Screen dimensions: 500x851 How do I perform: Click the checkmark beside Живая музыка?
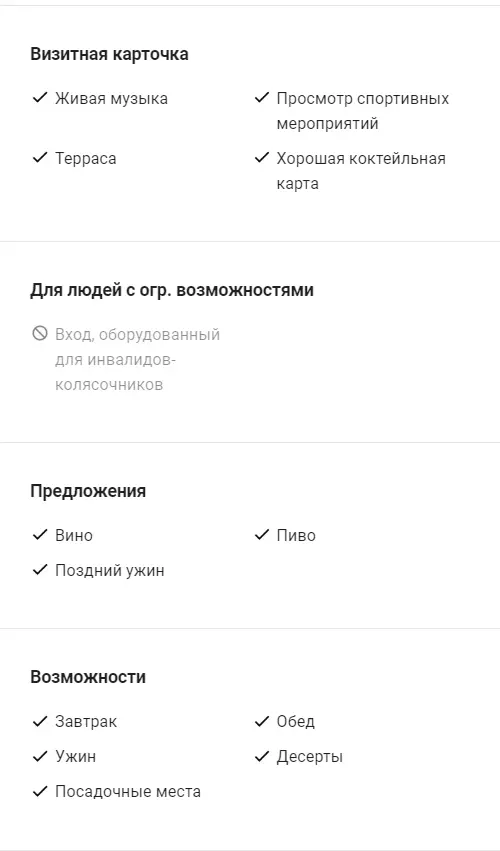coord(40,98)
